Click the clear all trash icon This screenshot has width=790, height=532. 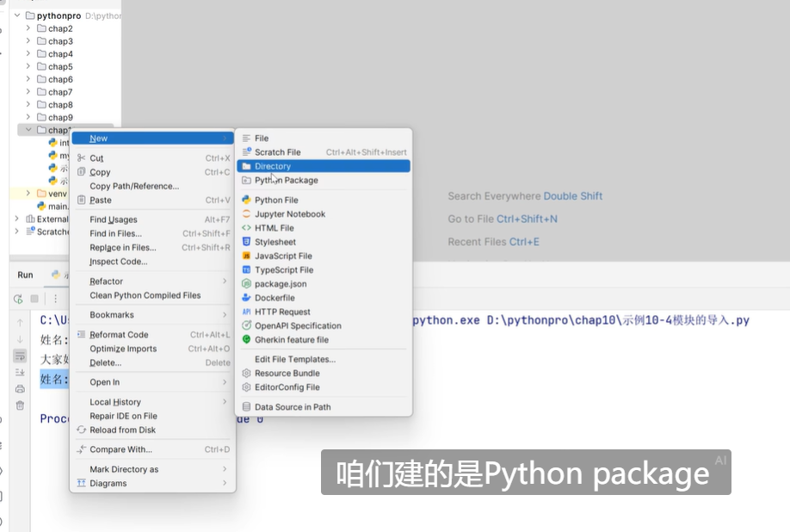20,405
